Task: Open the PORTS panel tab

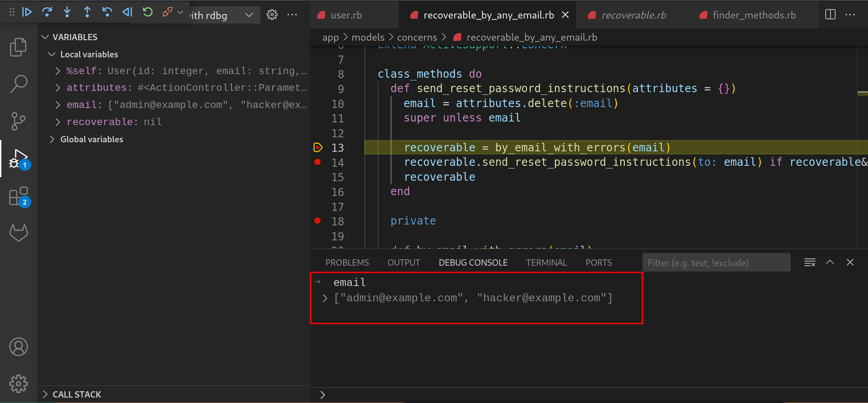Action: point(599,262)
